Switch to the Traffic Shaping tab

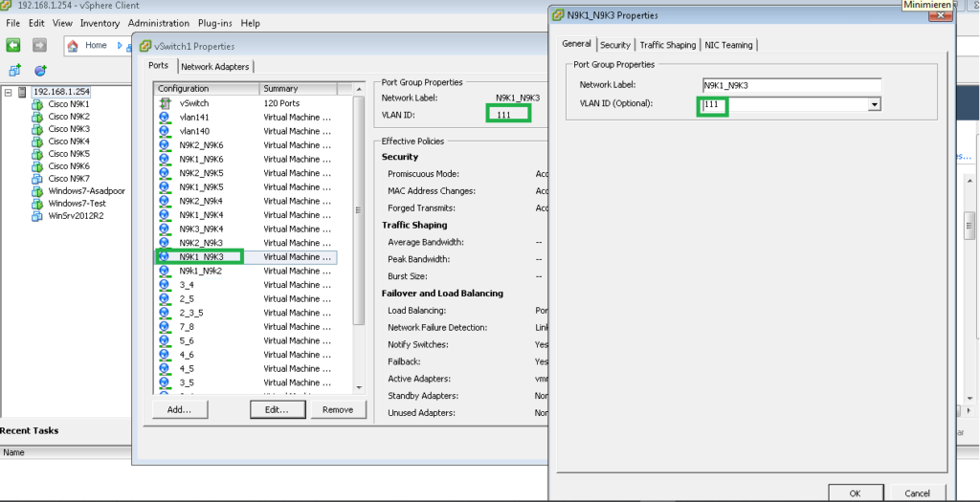(x=667, y=45)
